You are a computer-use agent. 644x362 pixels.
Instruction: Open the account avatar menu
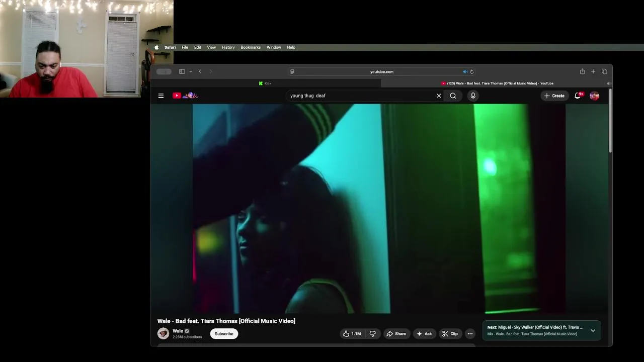coord(594,96)
